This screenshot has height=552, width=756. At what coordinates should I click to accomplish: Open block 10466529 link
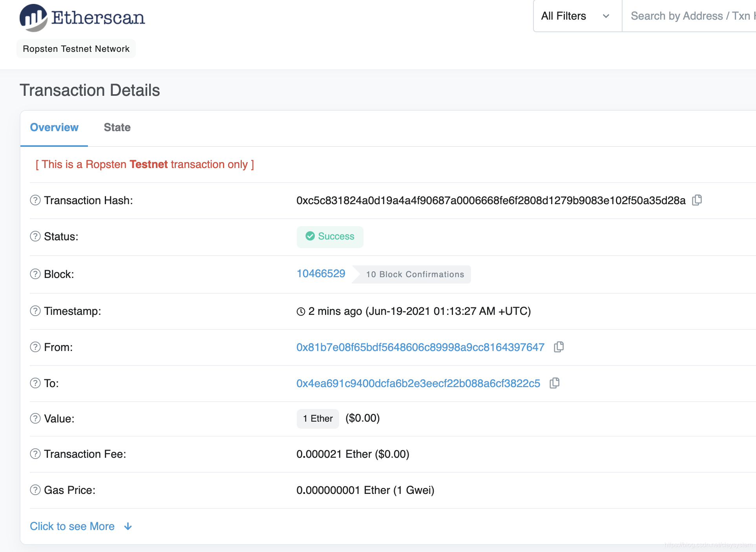[x=321, y=274]
